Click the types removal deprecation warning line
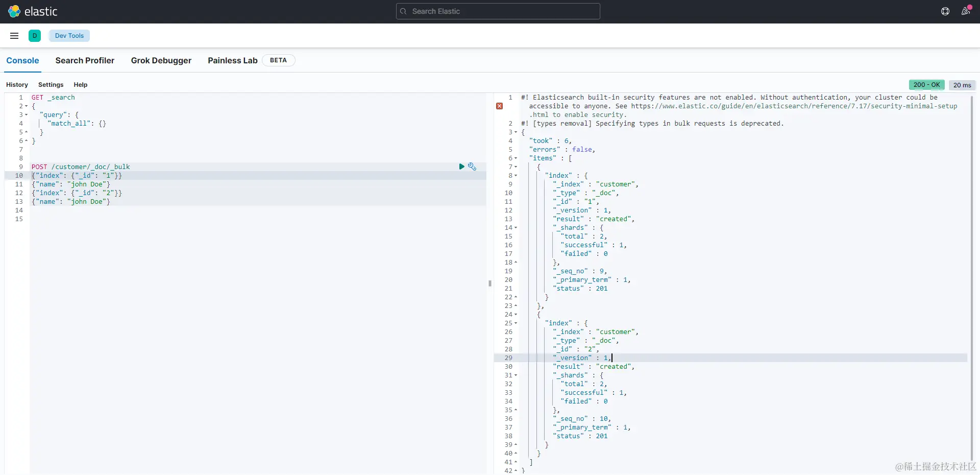 652,124
